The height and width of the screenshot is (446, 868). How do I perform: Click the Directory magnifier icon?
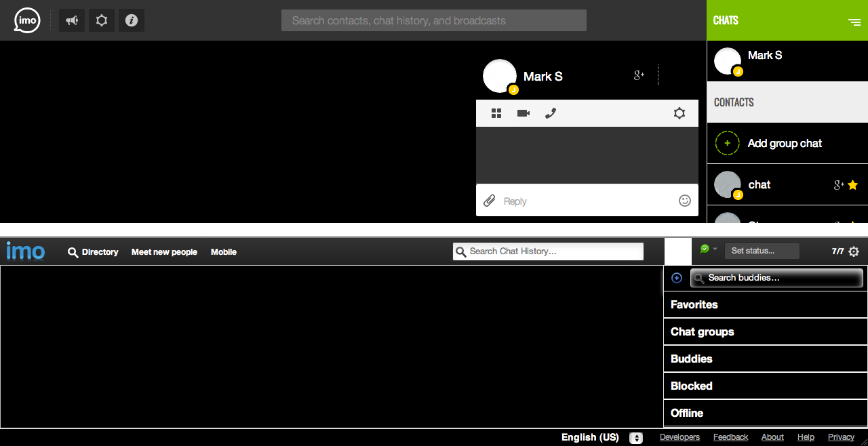coord(73,252)
